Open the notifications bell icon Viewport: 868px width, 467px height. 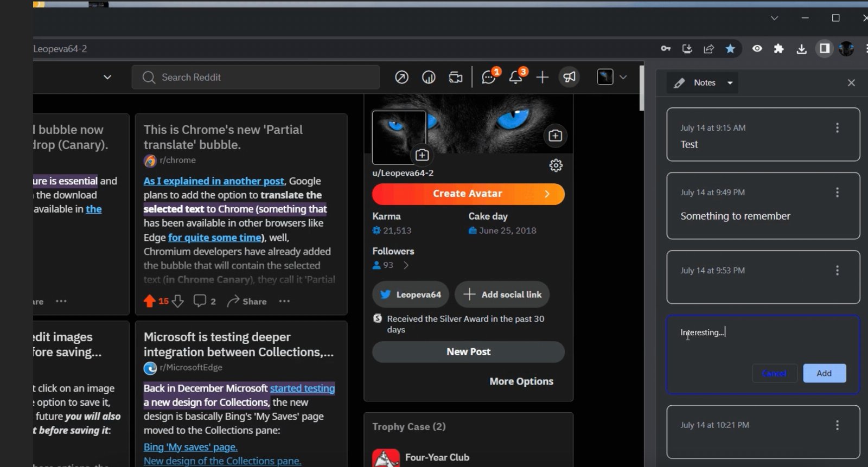pyautogui.click(x=516, y=78)
